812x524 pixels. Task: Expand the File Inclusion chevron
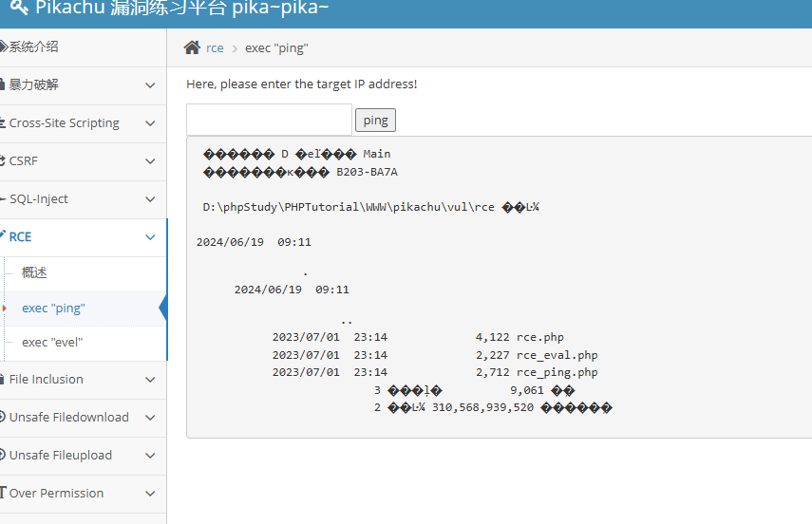coord(150,380)
